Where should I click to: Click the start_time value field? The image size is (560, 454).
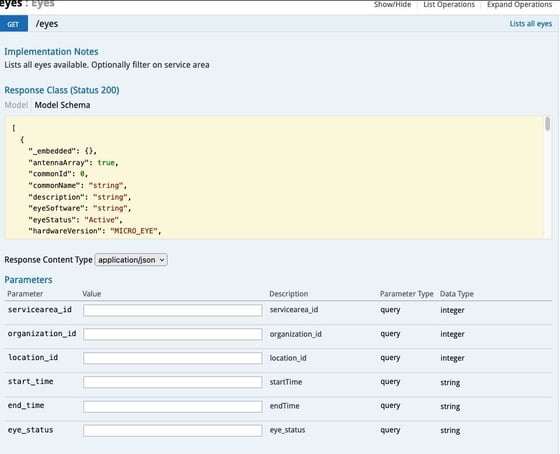(x=172, y=382)
